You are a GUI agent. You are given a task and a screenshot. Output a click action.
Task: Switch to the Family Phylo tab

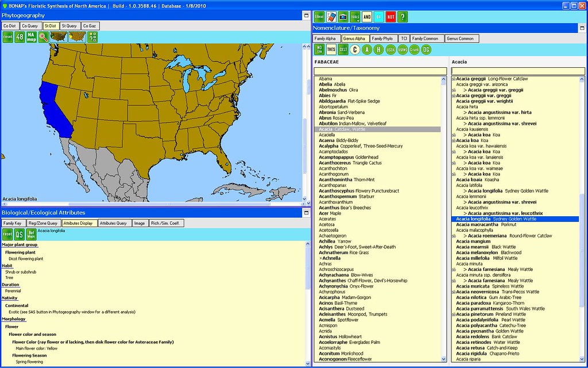tap(382, 39)
